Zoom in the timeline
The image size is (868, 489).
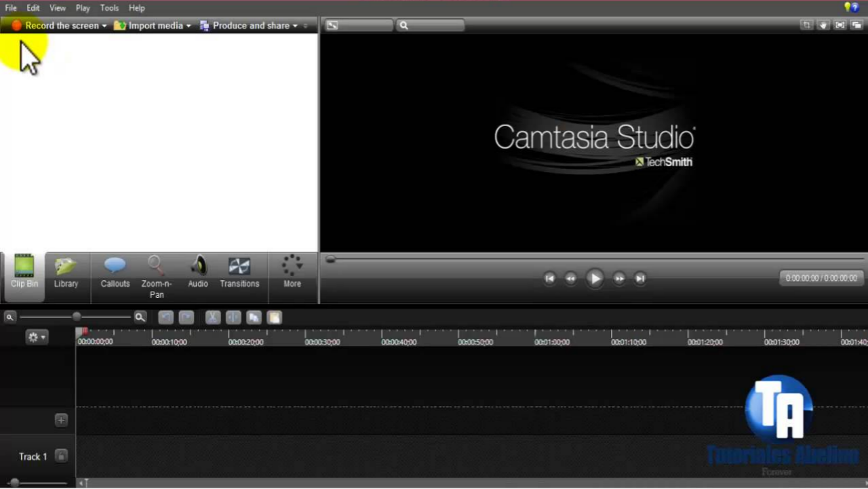pos(140,317)
